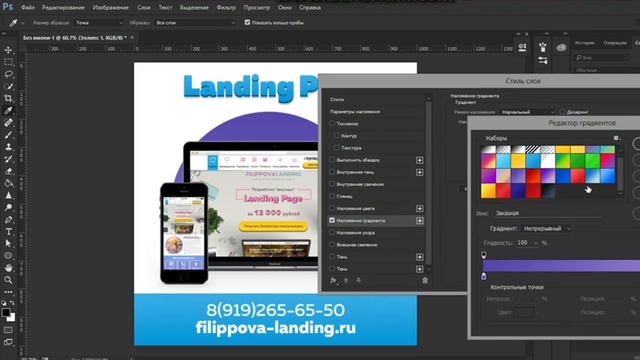Click the gradient Имя field showing Заказная

pos(549,213)
